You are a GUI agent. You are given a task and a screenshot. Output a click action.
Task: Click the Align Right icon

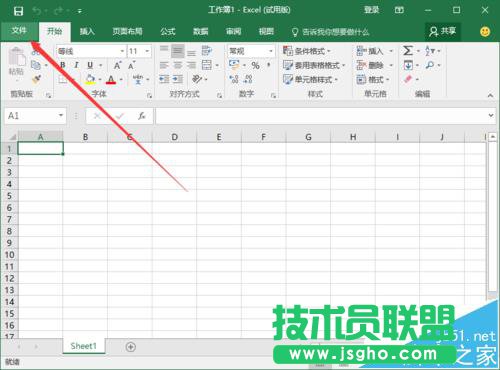[191, 65]
